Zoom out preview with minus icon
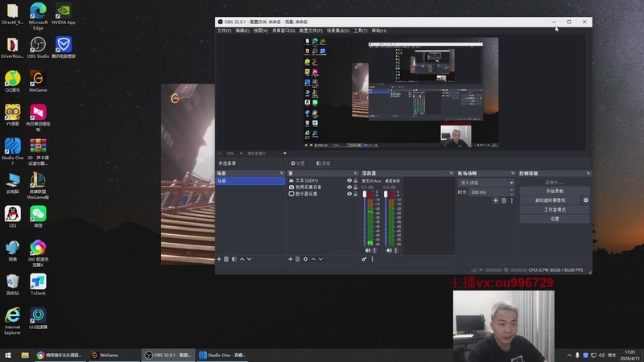 click(220, 154)
